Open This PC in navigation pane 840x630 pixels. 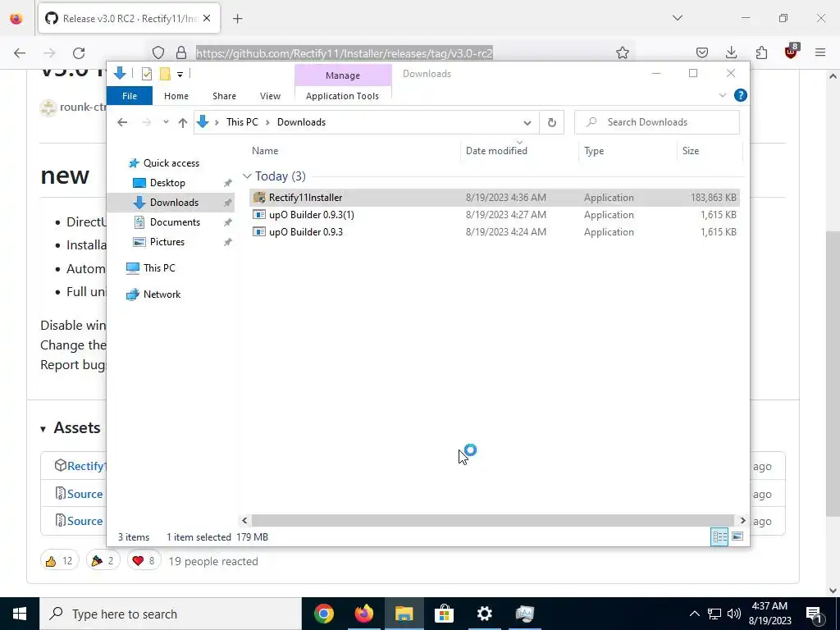click(x=151, y=268)
